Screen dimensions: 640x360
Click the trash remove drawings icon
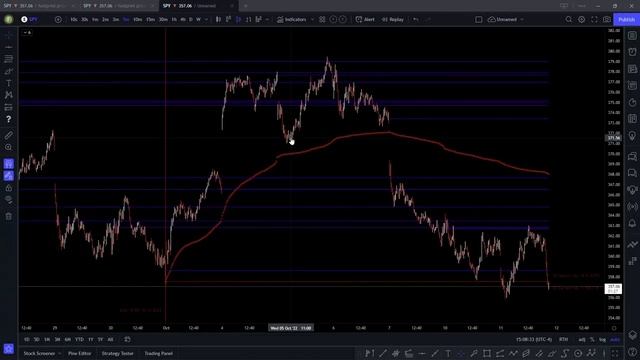click(9, 216)
